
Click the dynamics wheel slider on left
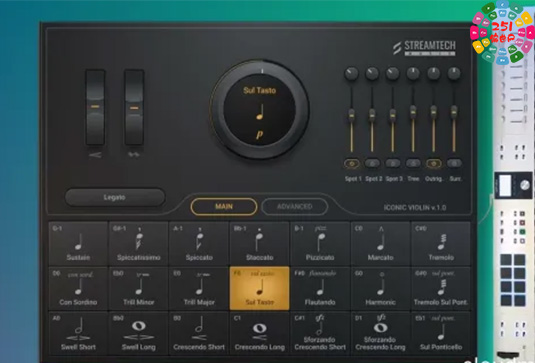pyautogui.click(x=95, y=107)
